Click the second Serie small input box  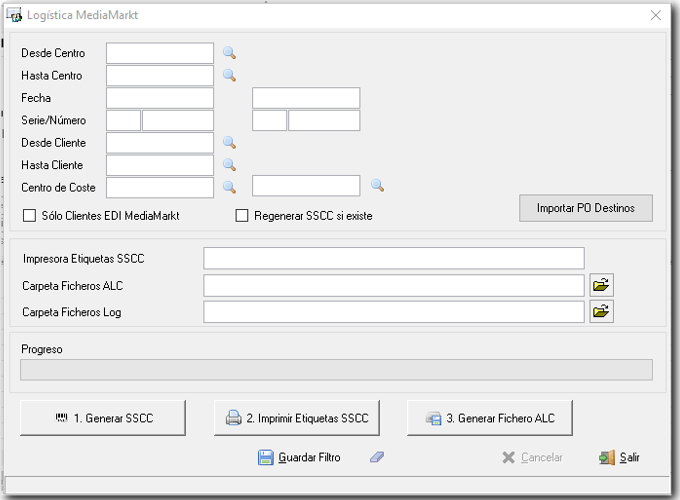coord(270,121)
